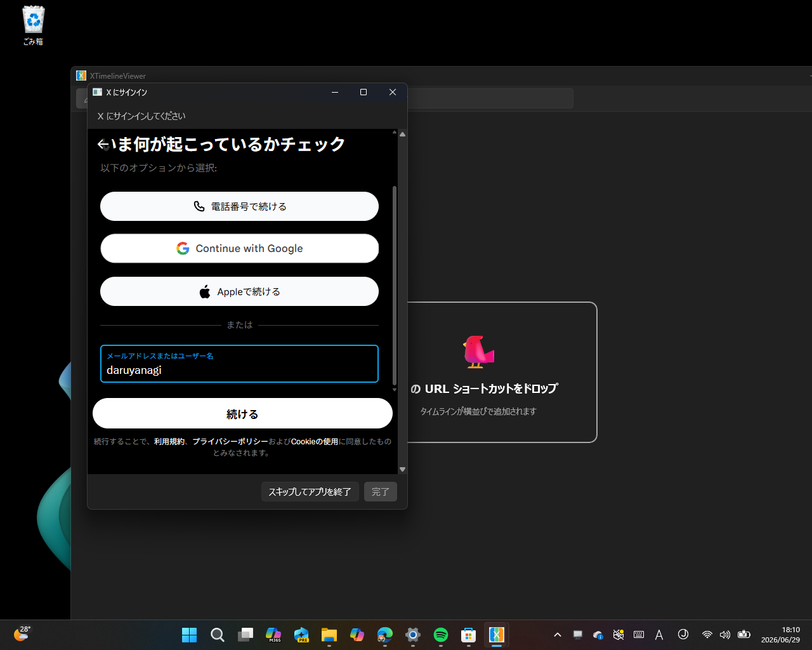Viewport: 812px width, 650px height.
Task: Close the X sign-in dialog
Action: pyautogui.click(x=393, y=92)
